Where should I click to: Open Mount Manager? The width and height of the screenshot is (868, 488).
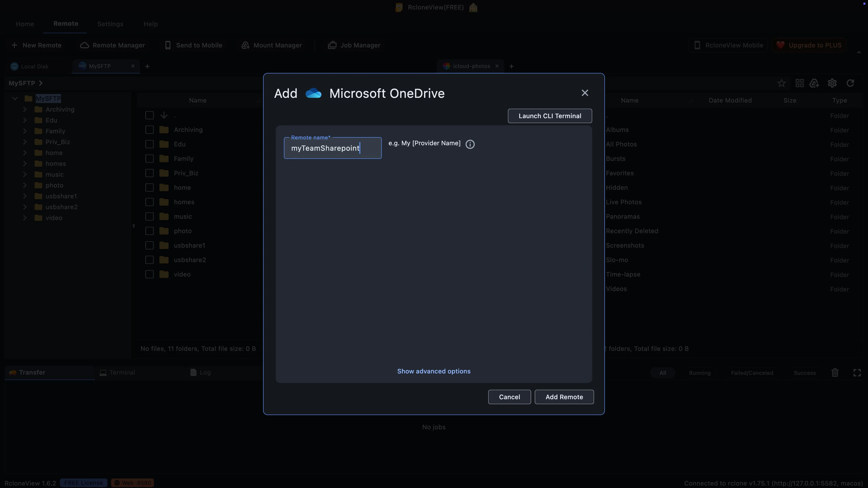coord(271,45)
